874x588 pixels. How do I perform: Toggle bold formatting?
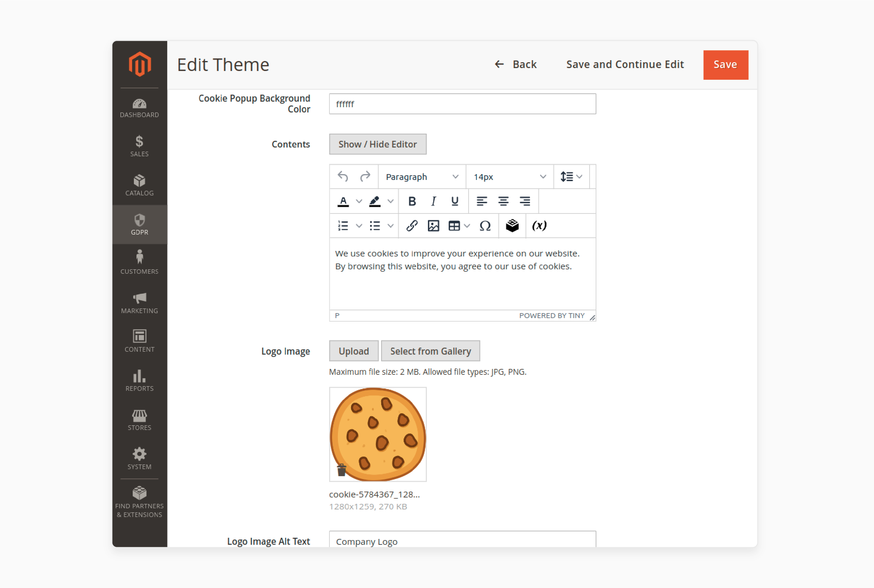pyautogui.click(x=412, y=201)
